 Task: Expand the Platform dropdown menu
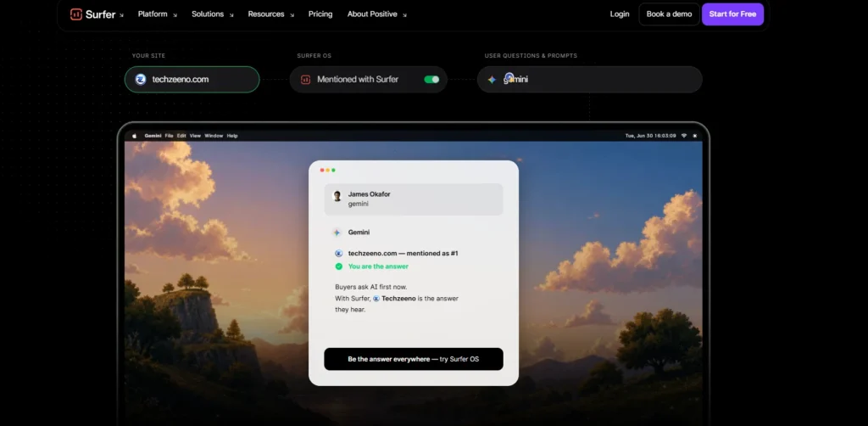coord(158,14)
